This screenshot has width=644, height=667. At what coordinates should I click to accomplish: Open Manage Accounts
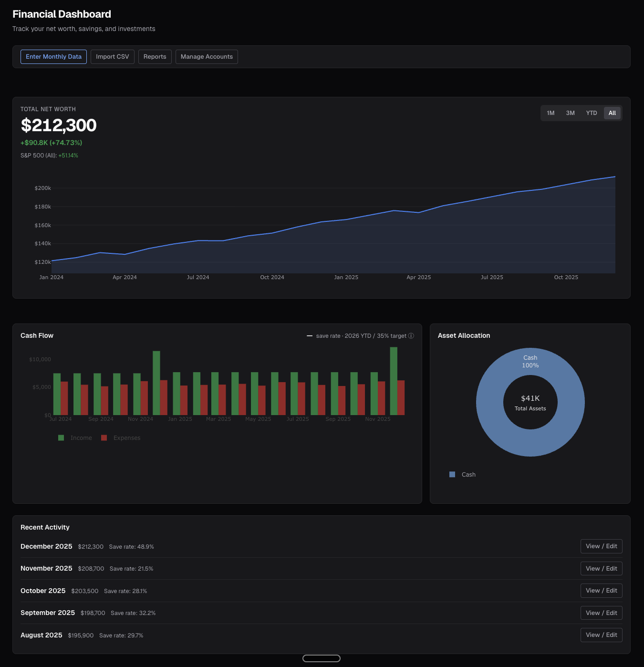pyautogui.click(x=207, y=57)
